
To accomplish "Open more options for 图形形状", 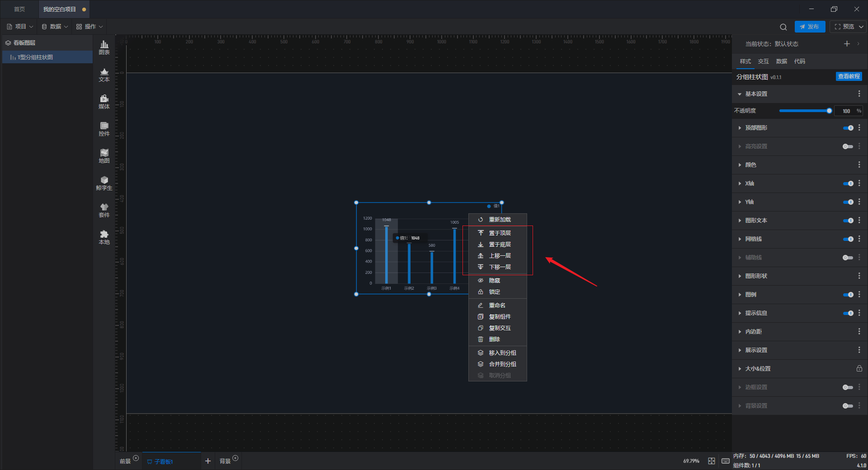I will click(859, 276).
